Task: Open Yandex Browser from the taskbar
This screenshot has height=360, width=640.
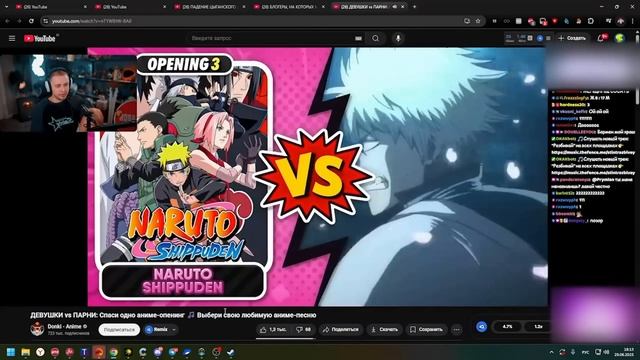Action: point(40,352)
